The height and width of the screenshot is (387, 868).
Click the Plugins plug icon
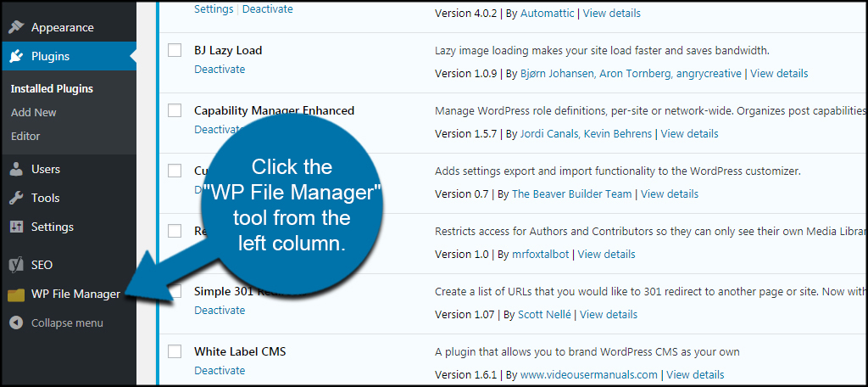click(x=16, y=57)
